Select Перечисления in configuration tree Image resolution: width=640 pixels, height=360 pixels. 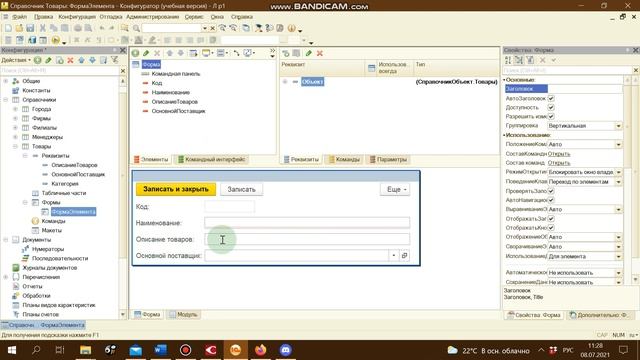[41, 277]
